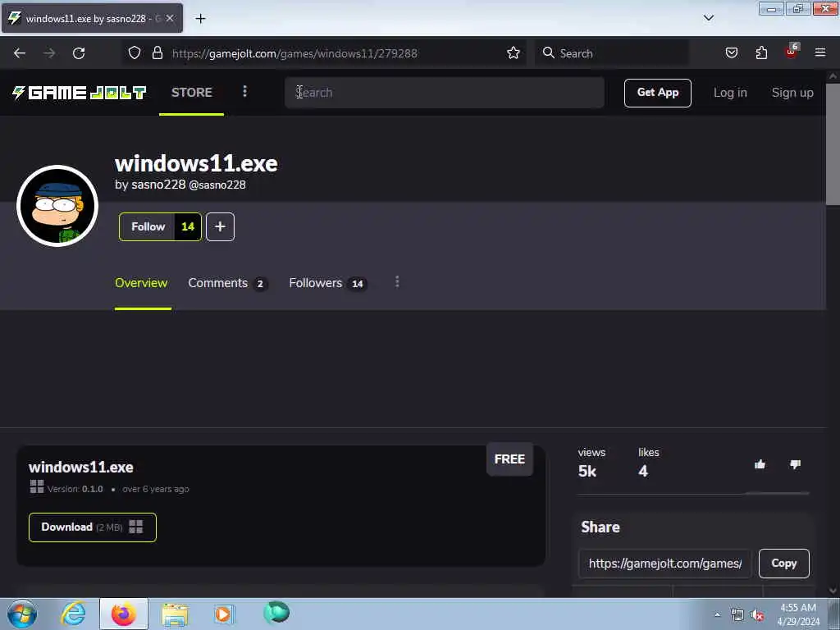The image size is (840, 630).
Task: Open the sasno228 author link
Action: [158, 185]
